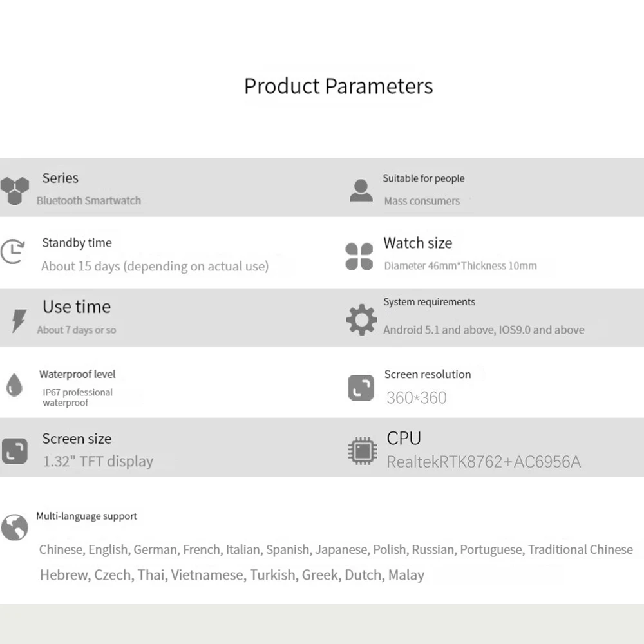
Task: Click the globe Multi-language support icon
Action: point(14,527)
